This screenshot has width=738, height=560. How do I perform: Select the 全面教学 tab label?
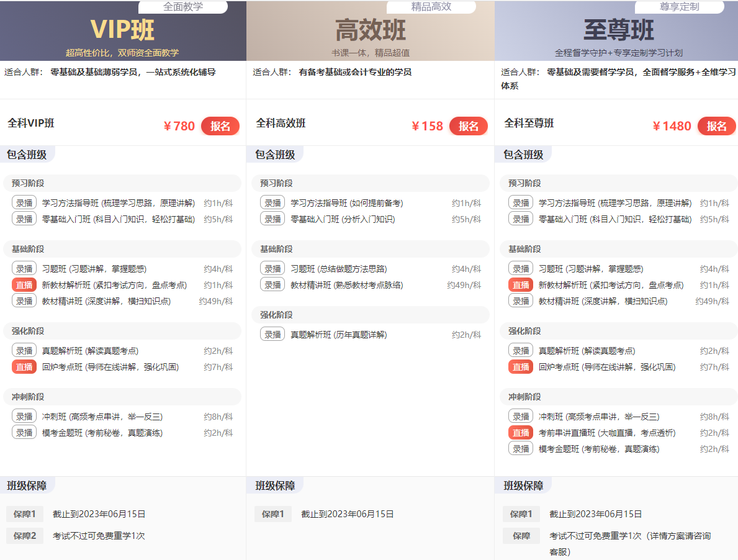click(182, 7)
